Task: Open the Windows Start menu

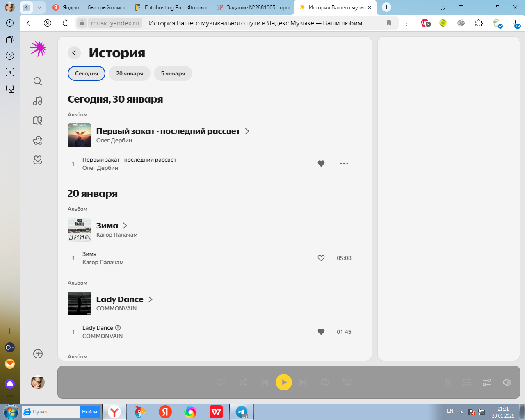Action: tap(11, 412)
